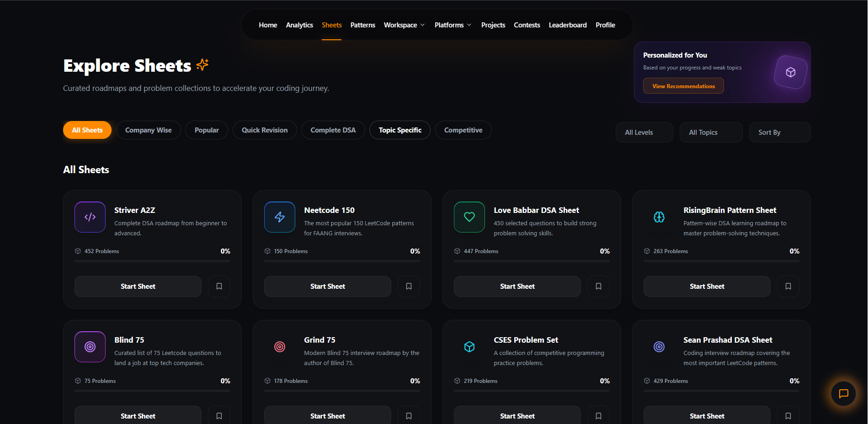The width and height of the screenshot is (868, 424).
Task: Click the Personalized for You cube icon
Action: [x=791, y=72]
